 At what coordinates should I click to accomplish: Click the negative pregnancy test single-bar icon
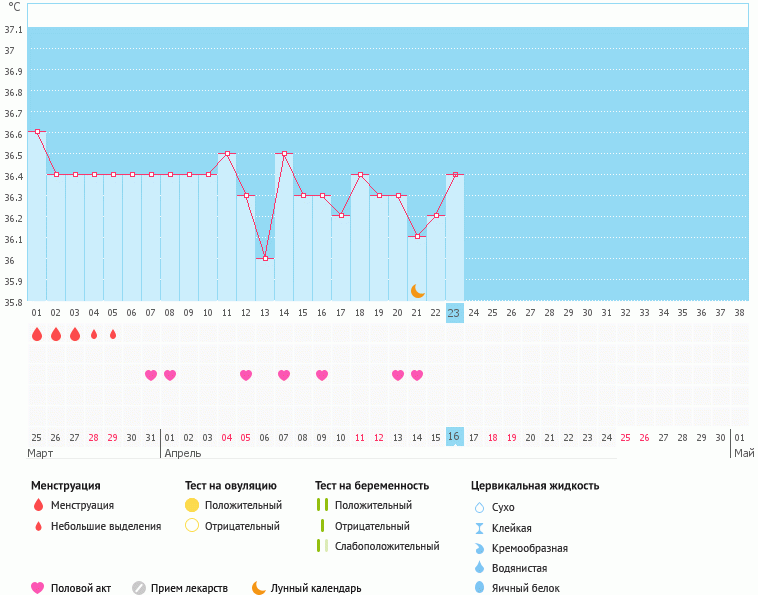pyautogui.click(x=322, y=525)
